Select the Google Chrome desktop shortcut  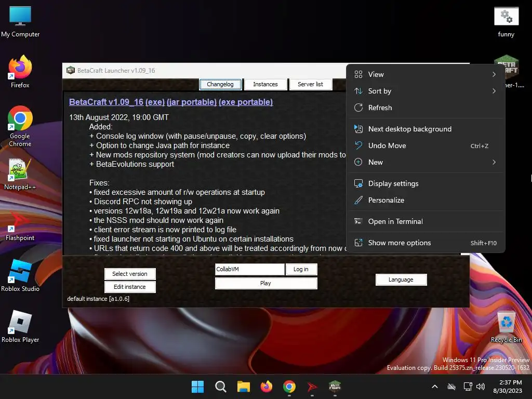tap(20, 126)
